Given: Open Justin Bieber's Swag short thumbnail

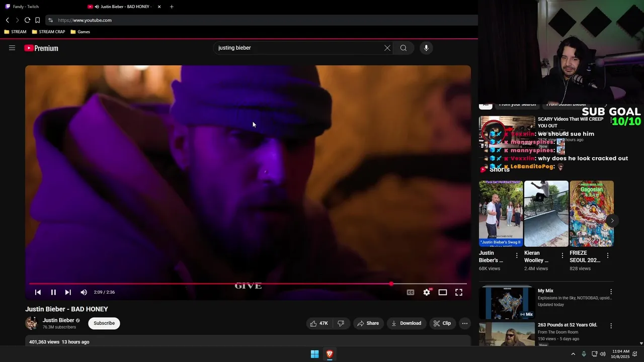Looking at the screenshot, I should point(501,214).
